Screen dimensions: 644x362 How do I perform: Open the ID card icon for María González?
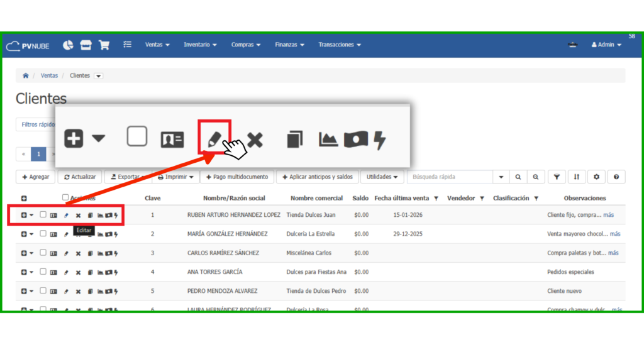[x=53, y=234]
